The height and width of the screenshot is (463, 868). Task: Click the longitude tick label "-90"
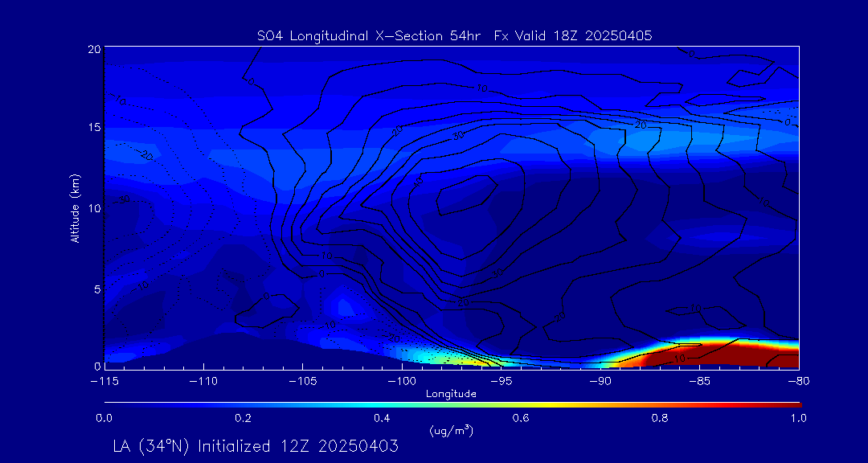pos(600,382)
